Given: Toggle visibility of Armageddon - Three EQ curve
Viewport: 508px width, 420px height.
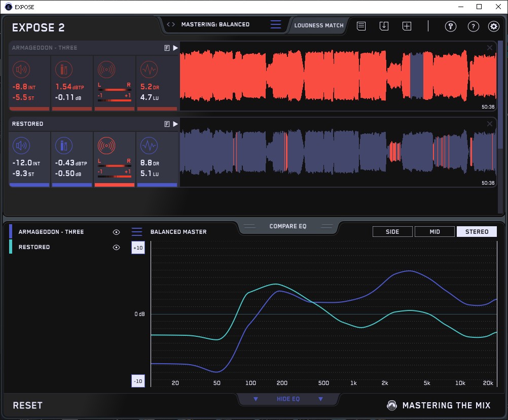Looking at the screenshot, I should (x=117, y=232).
